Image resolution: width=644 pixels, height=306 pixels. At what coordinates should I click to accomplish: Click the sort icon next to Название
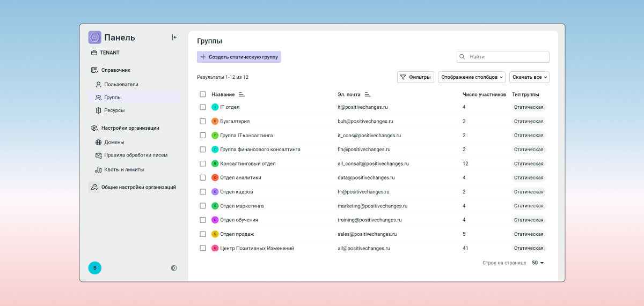tap(241, 94)
